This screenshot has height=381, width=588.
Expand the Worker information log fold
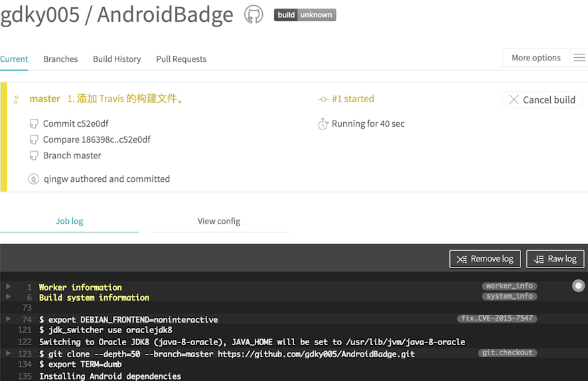click(x=8, y=287)
